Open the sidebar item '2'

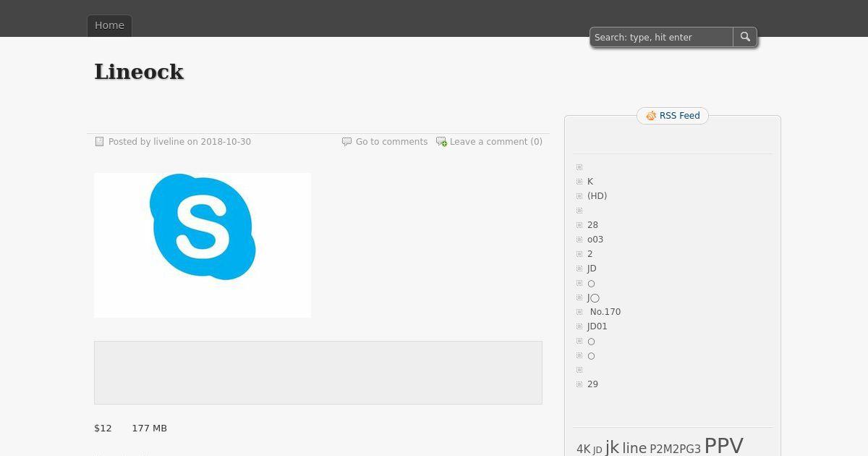[590, 254]
